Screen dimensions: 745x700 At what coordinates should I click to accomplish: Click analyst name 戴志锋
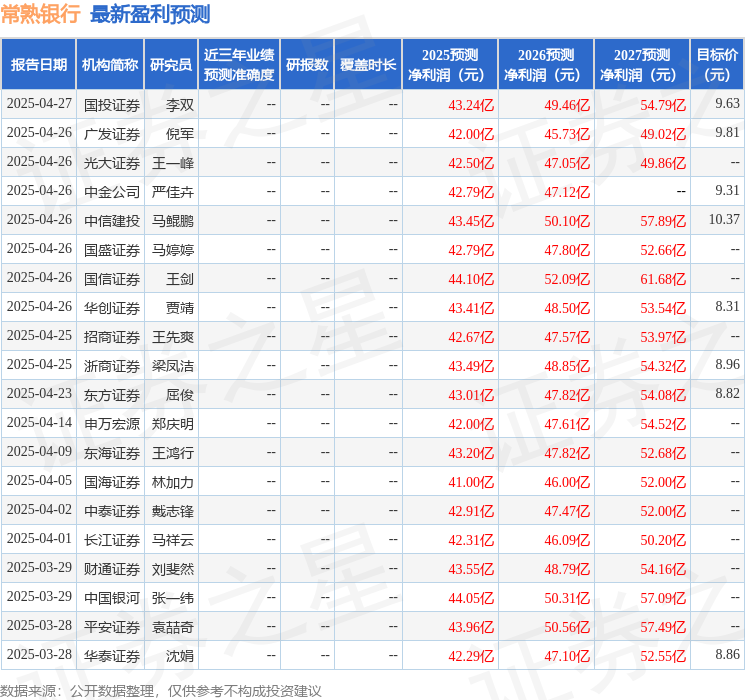[x=172, y=511]
